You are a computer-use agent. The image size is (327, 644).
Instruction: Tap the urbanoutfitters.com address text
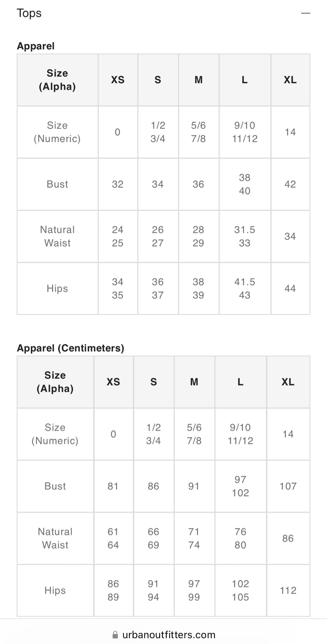(x=169, y=635)
